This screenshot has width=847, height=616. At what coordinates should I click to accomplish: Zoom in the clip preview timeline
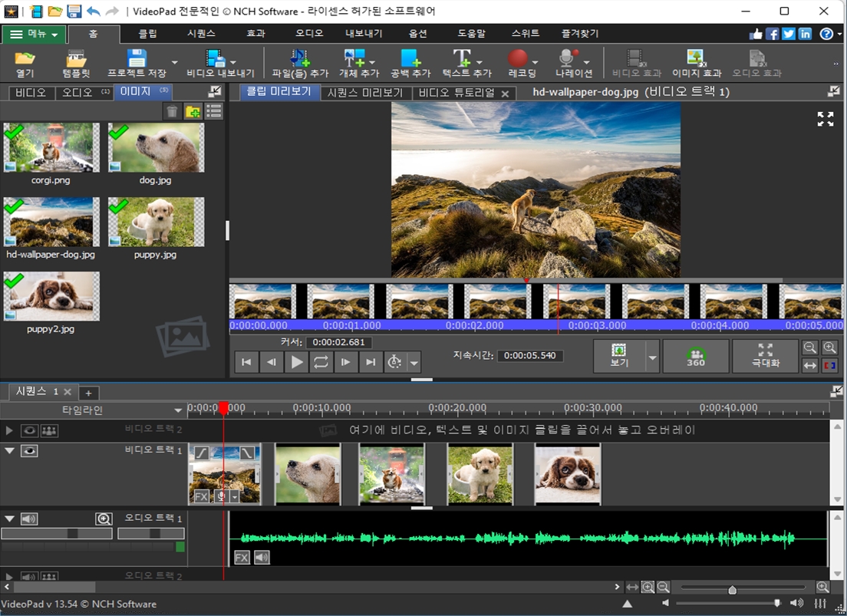pos(829,348)
